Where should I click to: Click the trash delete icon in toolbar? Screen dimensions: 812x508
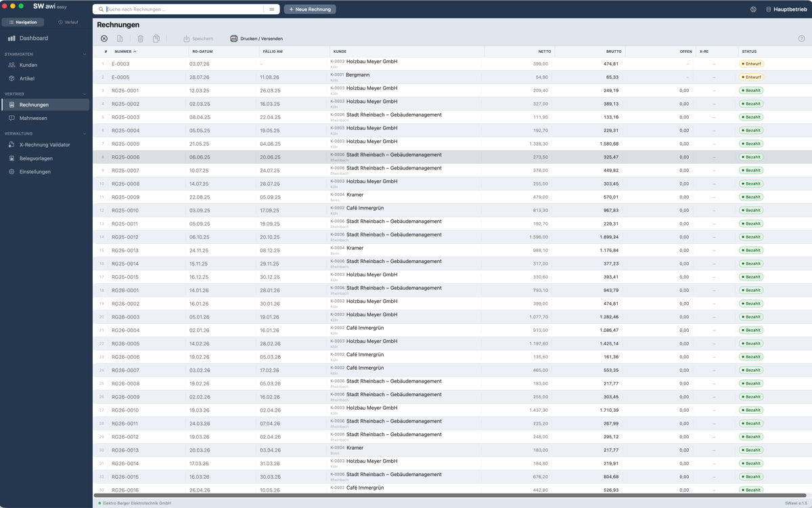[x=141, y=39]
